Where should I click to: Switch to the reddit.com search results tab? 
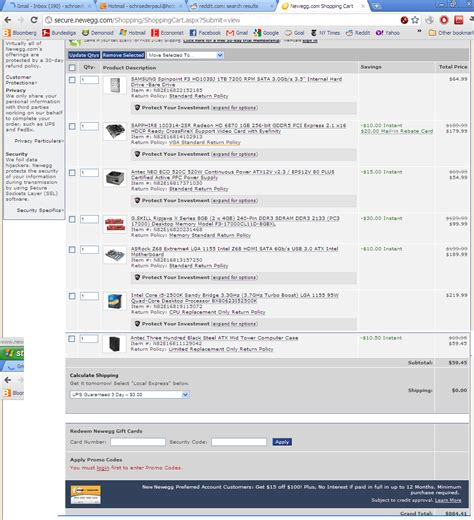click(x=232, y=6)
